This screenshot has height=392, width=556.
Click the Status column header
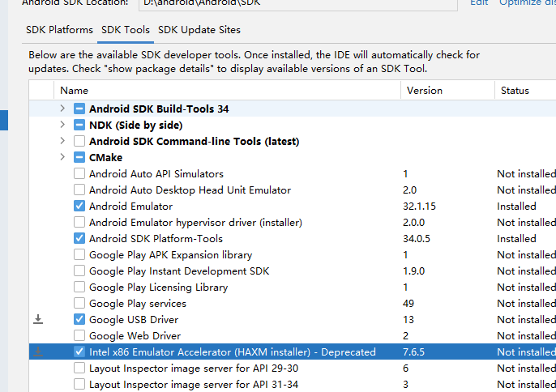525,91
